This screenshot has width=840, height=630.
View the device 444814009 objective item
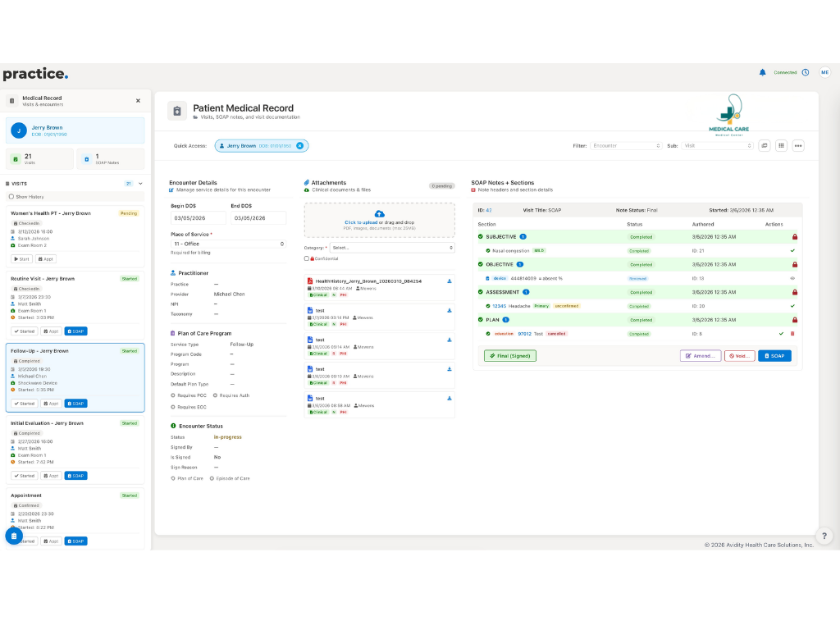pos(792,279)
